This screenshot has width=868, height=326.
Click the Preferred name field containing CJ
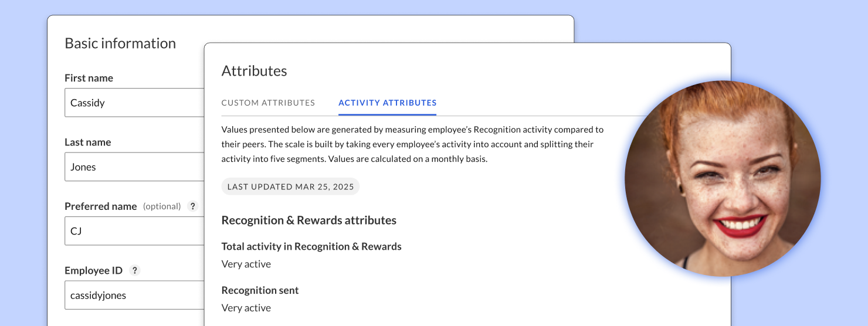[x=134, y=231]
